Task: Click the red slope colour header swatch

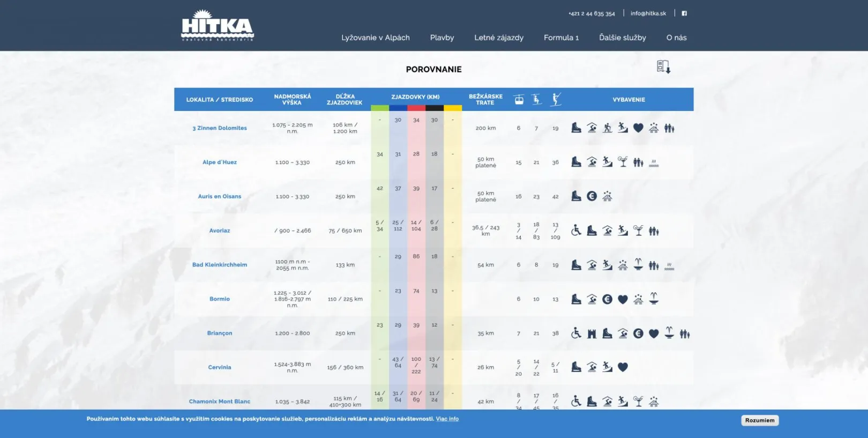Action: 416,108
